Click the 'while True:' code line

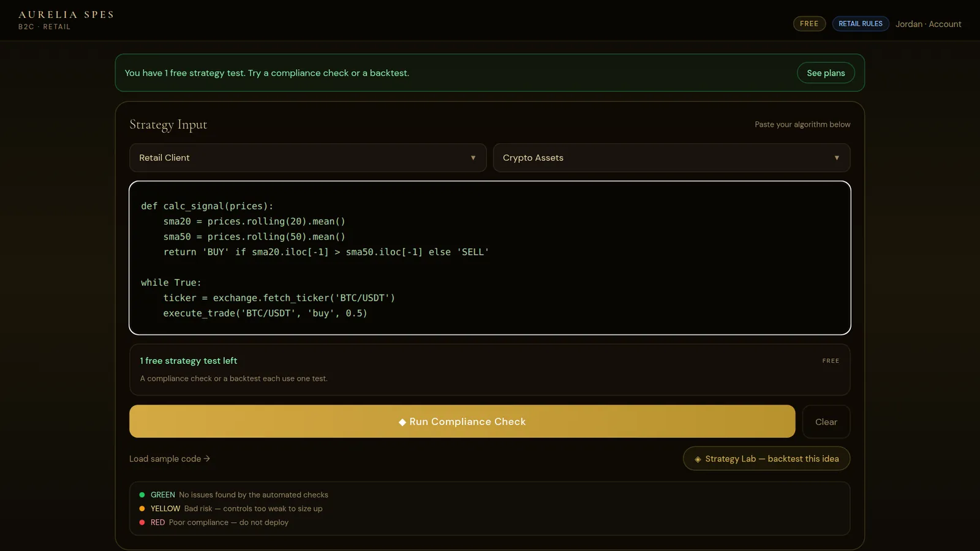click(x=171, y=282)
